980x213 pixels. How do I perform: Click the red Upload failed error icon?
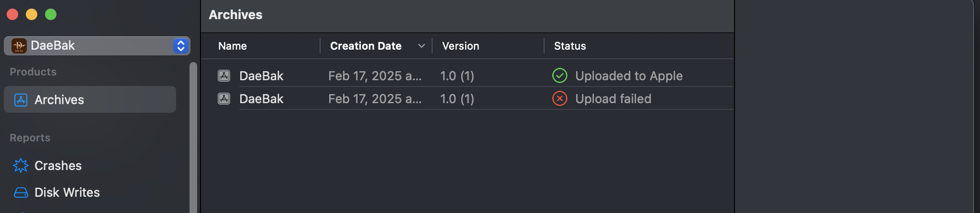[560, 98]
